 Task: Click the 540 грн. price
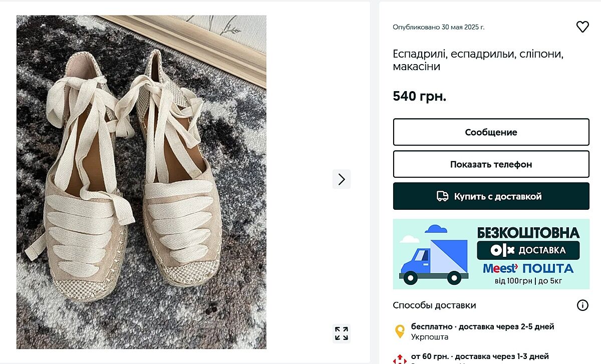419,96
